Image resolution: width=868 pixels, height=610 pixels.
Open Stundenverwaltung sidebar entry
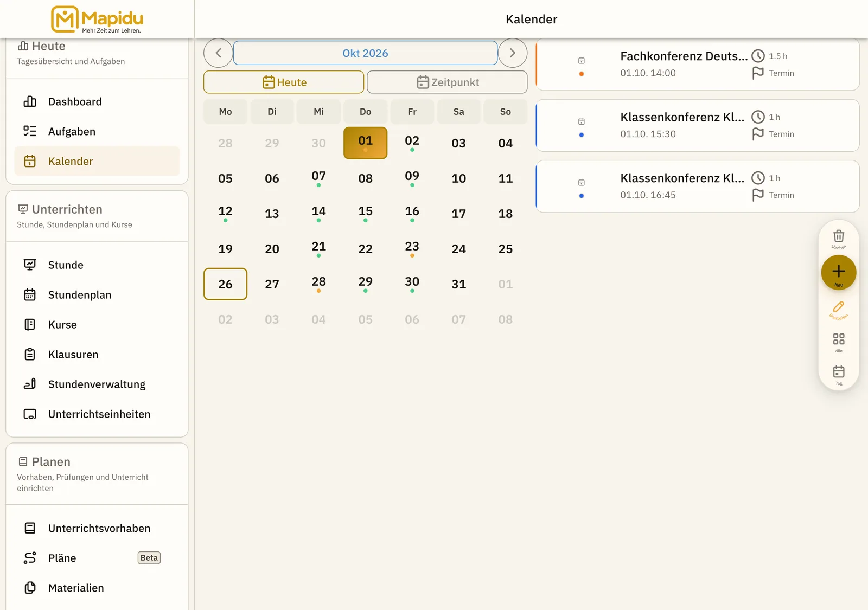[x=97, y=384]
